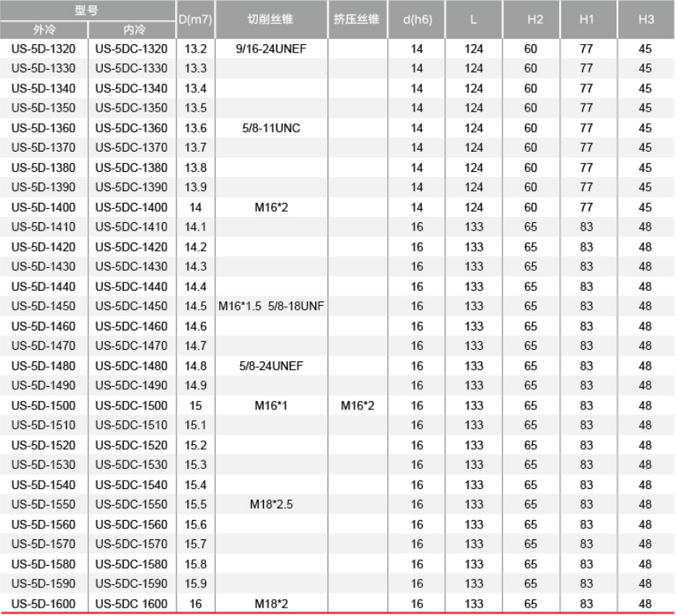Viewport: 676px width, 616px height.
Task: Click the 型号 header cell
Action: point(88,10)
